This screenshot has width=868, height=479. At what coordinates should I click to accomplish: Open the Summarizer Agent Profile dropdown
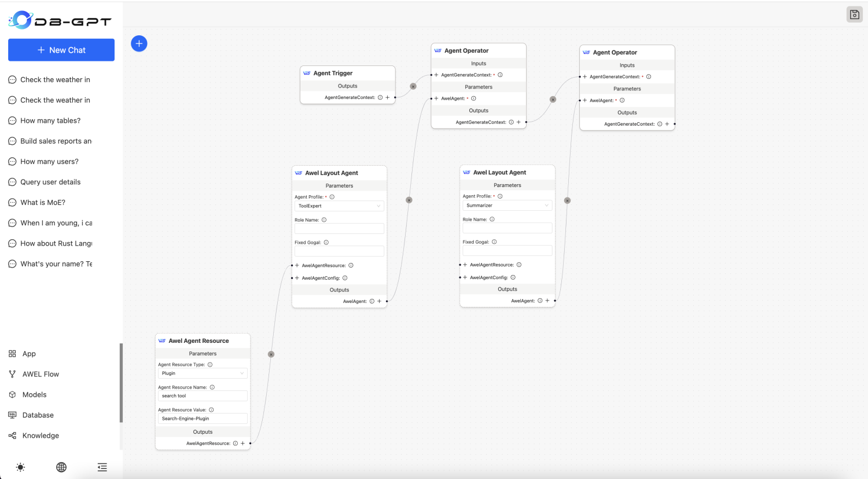(507, 205)
